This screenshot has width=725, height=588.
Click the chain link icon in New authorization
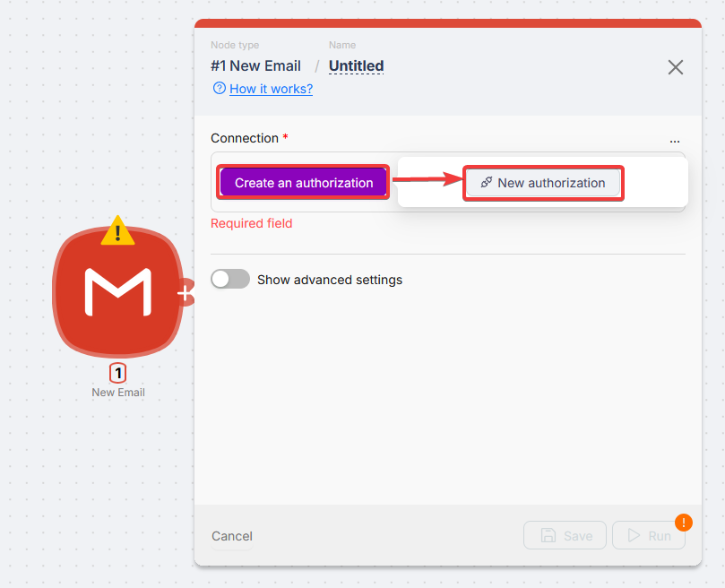[x=486, y=183]
